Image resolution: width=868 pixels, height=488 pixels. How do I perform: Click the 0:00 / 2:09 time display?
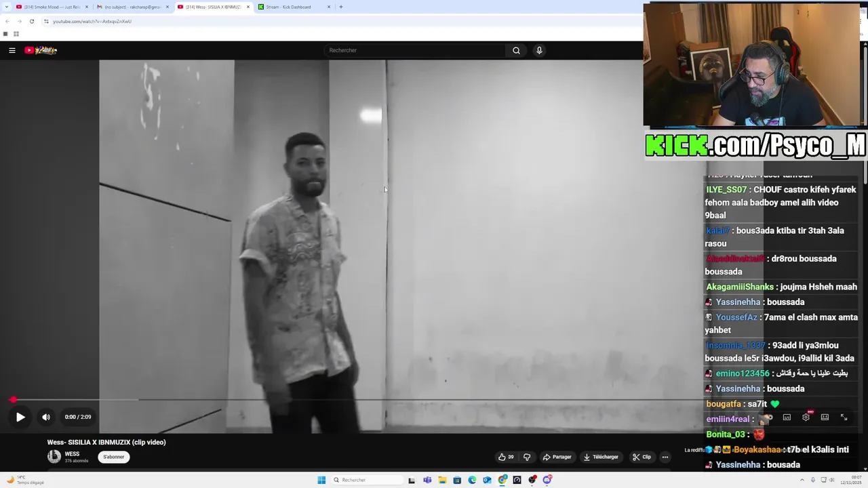coord(78,417)
